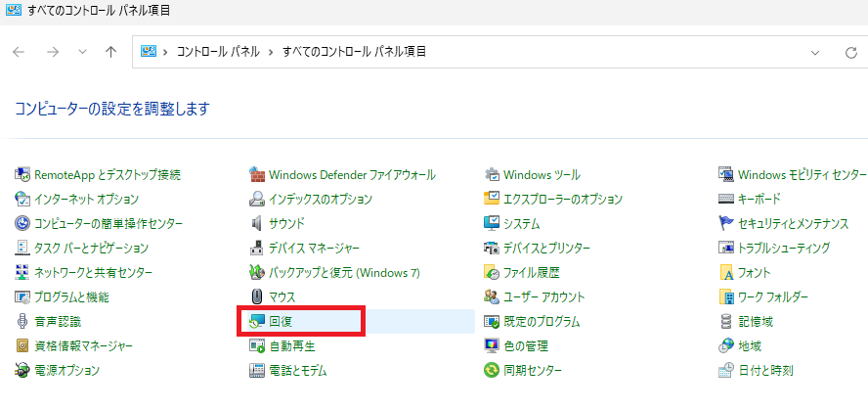Open the ファイル履歴 icon
868x410 pixels.
pos(492,273)
